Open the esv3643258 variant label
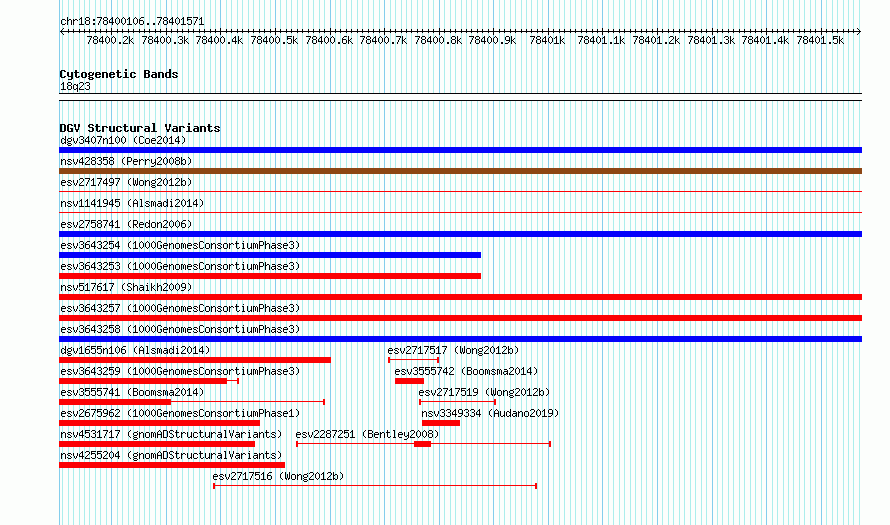 (180, 329)
